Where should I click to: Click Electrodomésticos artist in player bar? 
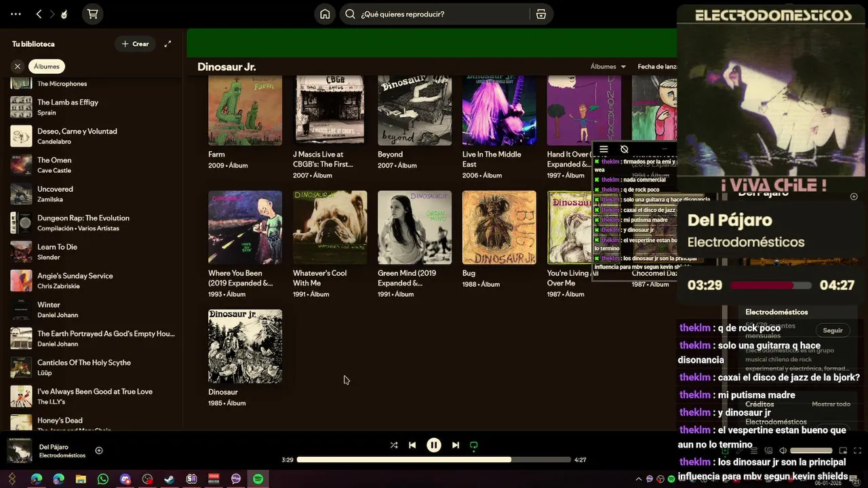coord(62,455)
